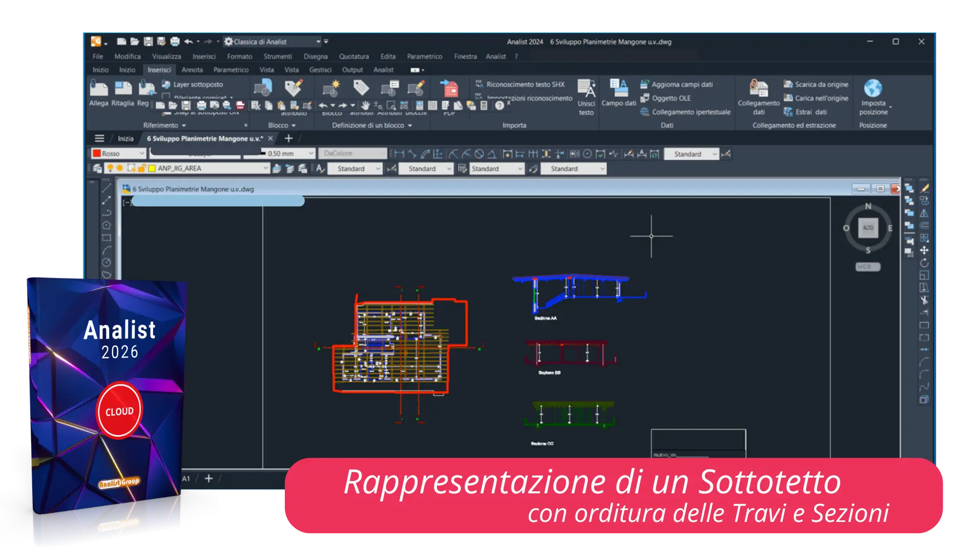The width and height of the screenshot is (980, 551).
Task: Click the help question mark icon
Action: coord(500,106)
